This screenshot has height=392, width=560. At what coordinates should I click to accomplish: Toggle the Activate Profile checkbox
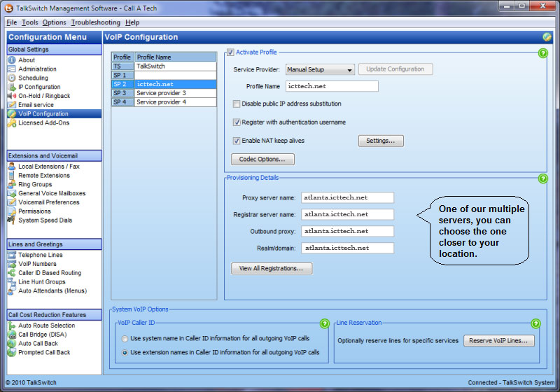coord(230,52)
